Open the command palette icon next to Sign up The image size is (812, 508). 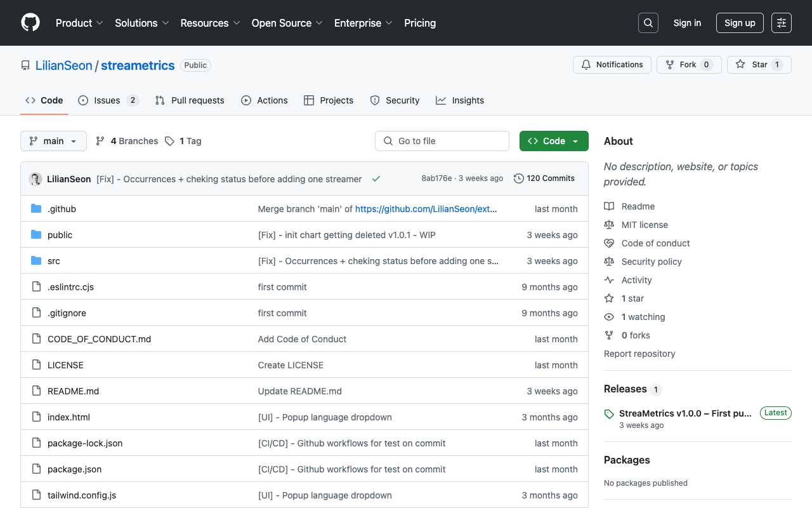coord(781,22)
